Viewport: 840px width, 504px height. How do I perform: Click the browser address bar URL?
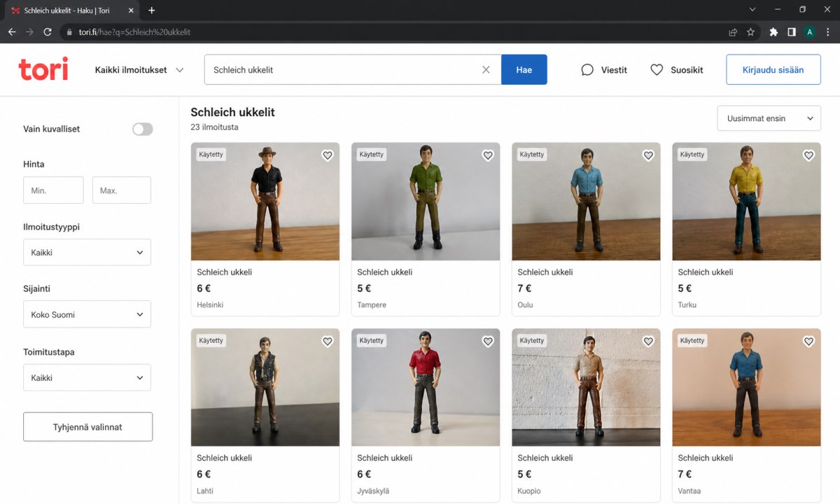134,32
